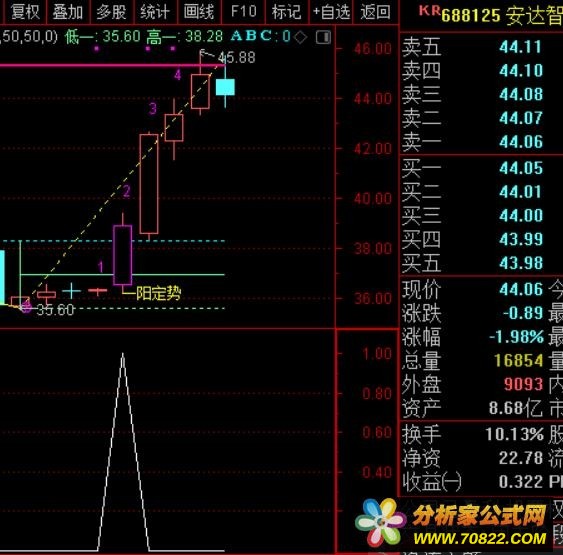Click the KR marker next to stock code
Screen dimensions: 563x555
click(429, 10)
